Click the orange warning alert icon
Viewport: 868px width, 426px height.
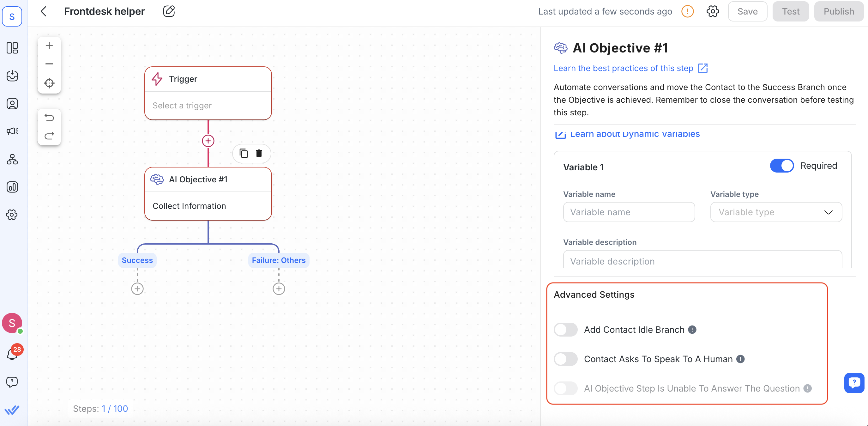(x=687, y=11)
